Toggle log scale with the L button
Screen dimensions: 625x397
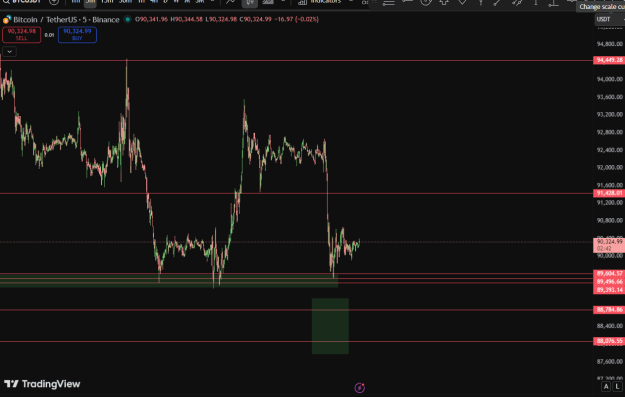618,386
